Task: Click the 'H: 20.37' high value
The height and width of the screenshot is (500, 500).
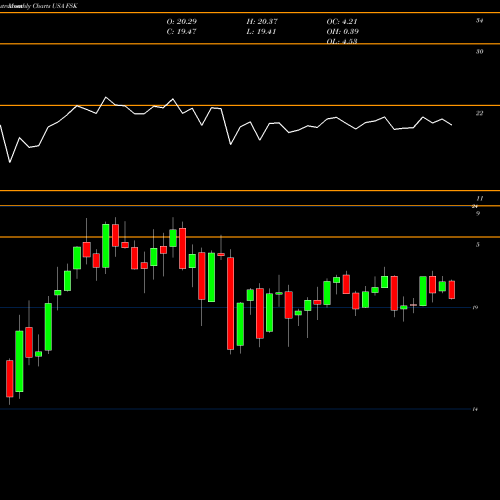Action: point(262,22)
